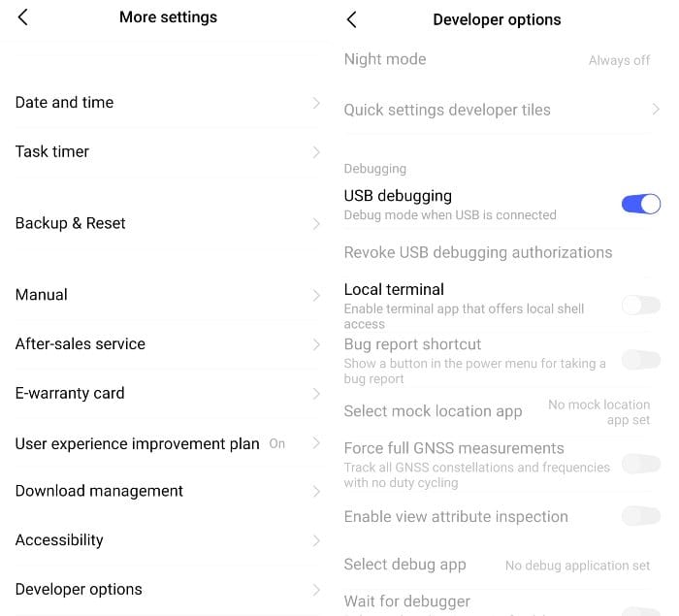
Task: Tap Revoke USB debugging authorizations
Action: [x=478, y=253]
